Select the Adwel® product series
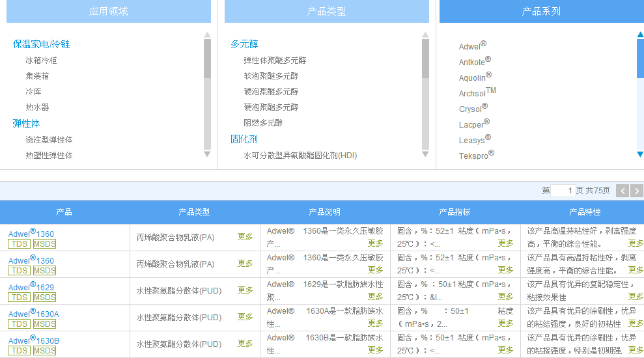Viewport: 644px width, 358px height. point(473,46)
